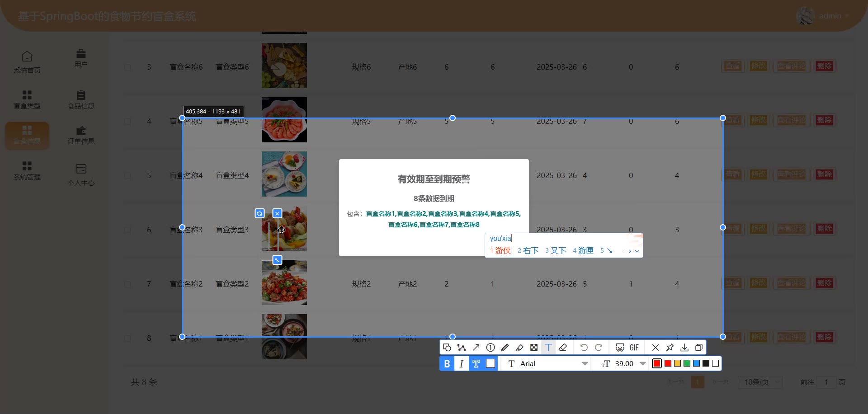
Task: Click 删除 for row 盲盒名称2
Action: (824, 283)
